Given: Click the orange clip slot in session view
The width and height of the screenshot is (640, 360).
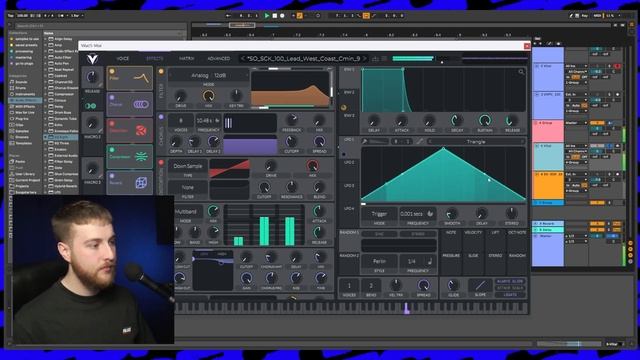Looking at the screenshot, I should click(548, 186).
